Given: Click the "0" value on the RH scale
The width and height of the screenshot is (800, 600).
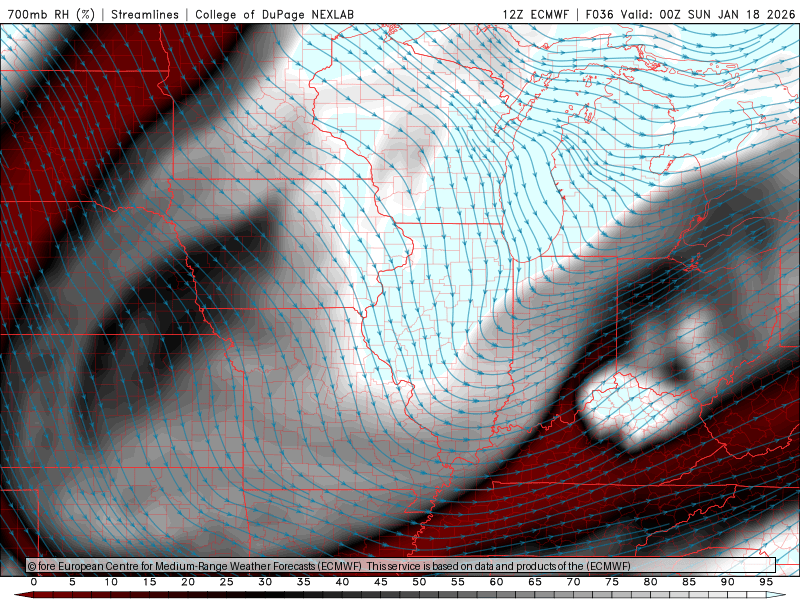Looking at the screenshot, I should [x=34, y=582].
